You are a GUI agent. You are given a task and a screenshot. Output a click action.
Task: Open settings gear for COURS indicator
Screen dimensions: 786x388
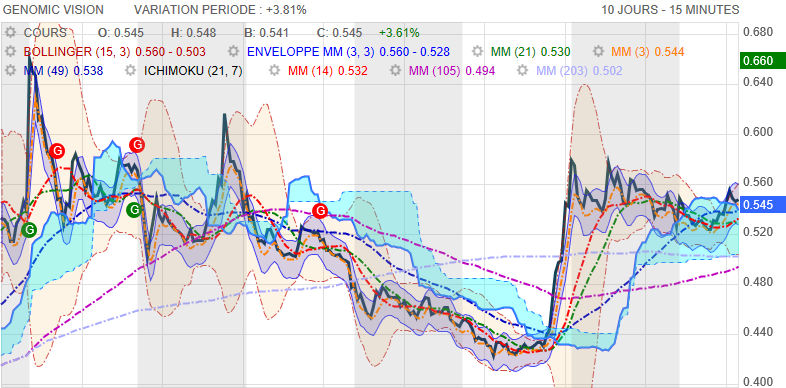10,33
